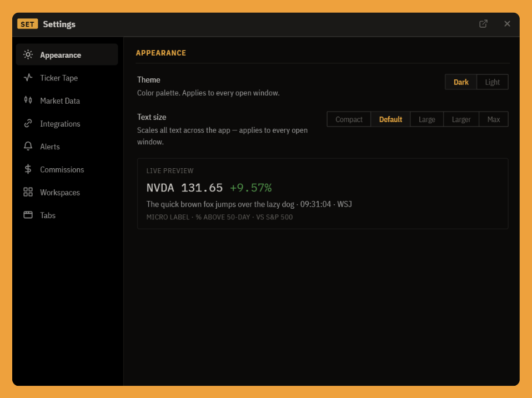Click the 'NVDA 131.65' preview quote
Image resolution: width=532 pixels, height=398 pixels.
pyautogui.click(x=184, y=188)
